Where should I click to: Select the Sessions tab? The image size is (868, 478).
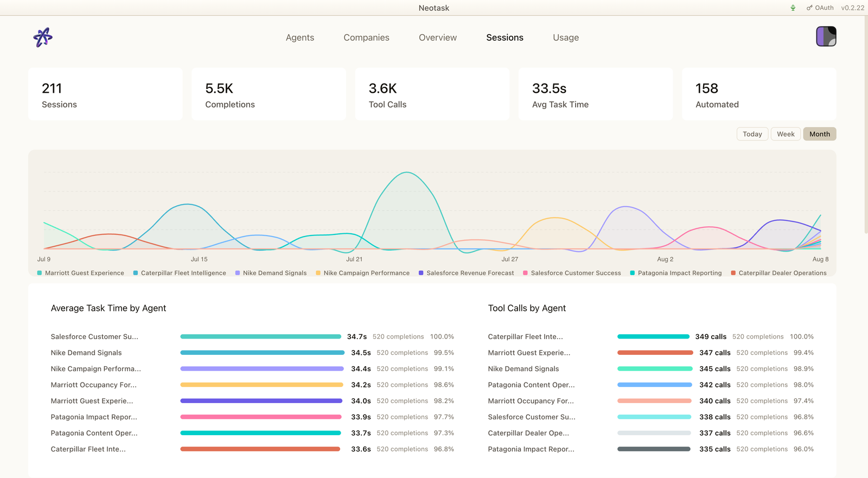tap(505, 37)
